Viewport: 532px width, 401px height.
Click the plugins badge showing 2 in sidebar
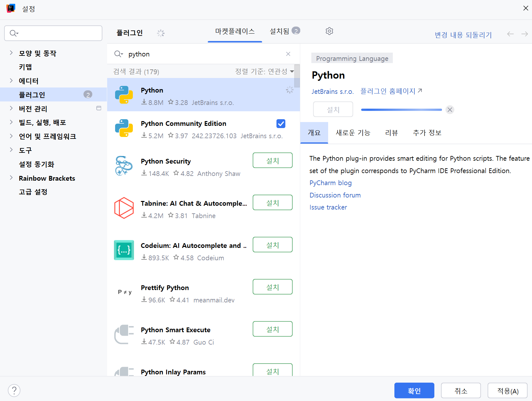point(88,94)
